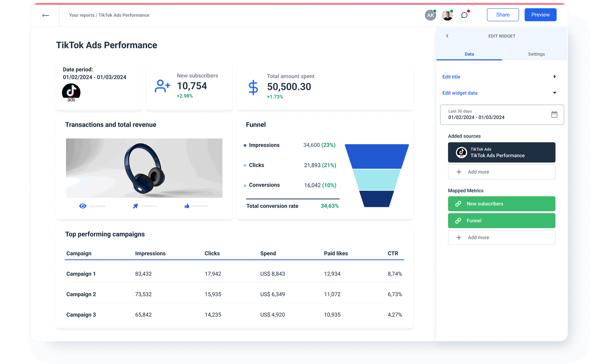Image resolution: width=599 pixels, height=364 pixels.
Task: Toggle the eye icon below the product image
Action: tap(83, 206)
